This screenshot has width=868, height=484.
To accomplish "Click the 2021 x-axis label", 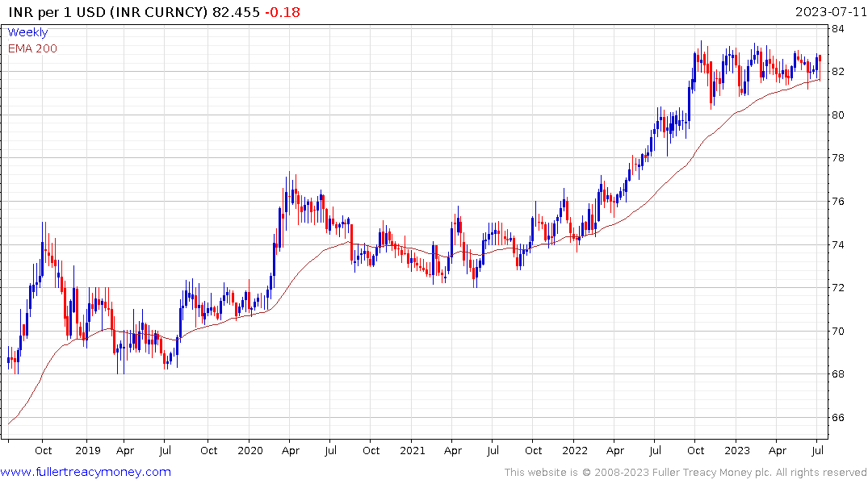I will point(413,451).
